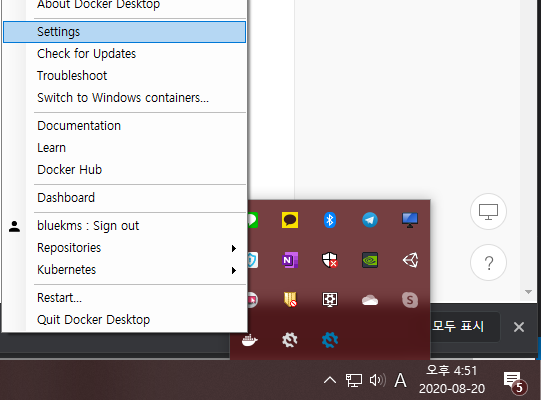Close the bar next to 모두 표시
Image resolution: width=541 pixels, height=400 pixels.
pos(519,327)
